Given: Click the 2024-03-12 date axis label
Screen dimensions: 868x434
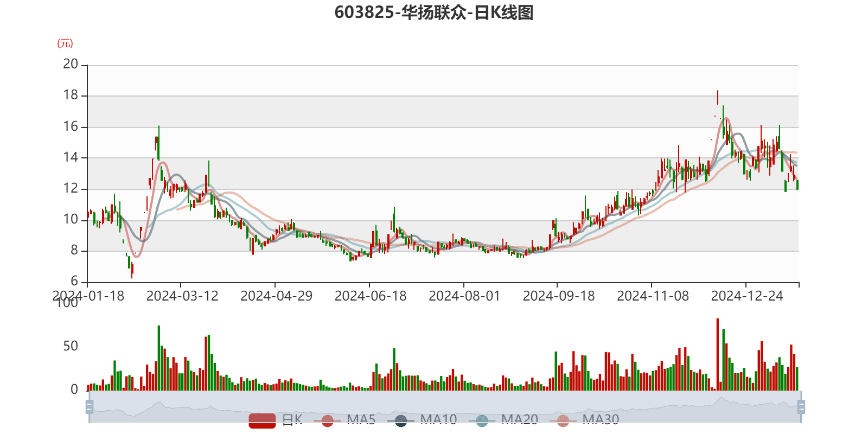Looking at the screenshot, I should [x=182, y=296].
